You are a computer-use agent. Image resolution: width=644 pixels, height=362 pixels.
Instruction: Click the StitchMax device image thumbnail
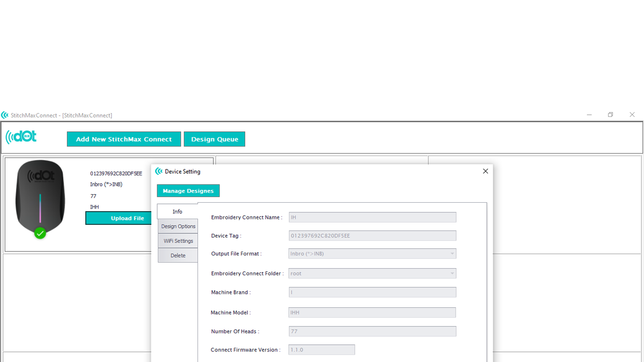[40, 197]
